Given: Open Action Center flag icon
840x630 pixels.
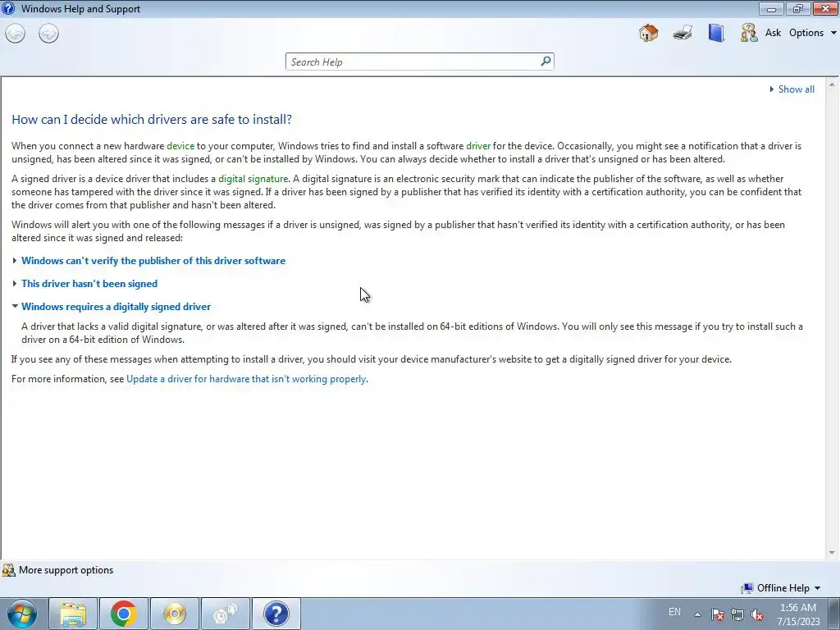Looking at the screenshot, I should click(x=717, y=614).
